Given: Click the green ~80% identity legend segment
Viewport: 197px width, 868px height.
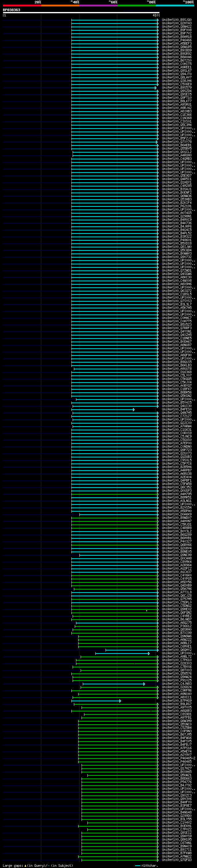Looking at the screenshot, I should pos(137,6).
